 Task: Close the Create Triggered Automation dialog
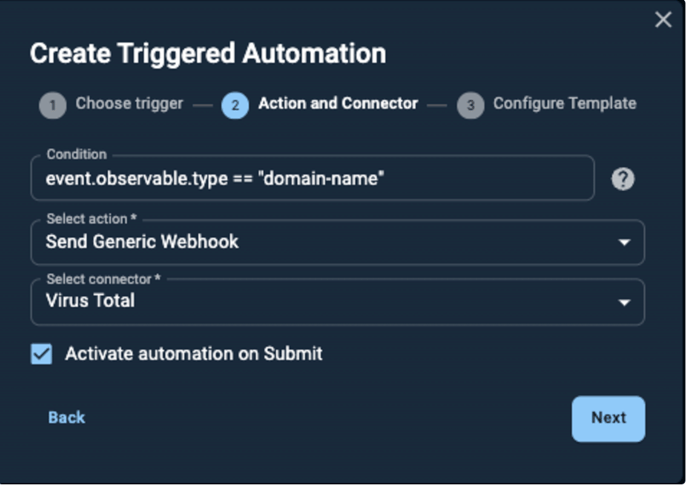pyautogui.click(x=663, y=19)
